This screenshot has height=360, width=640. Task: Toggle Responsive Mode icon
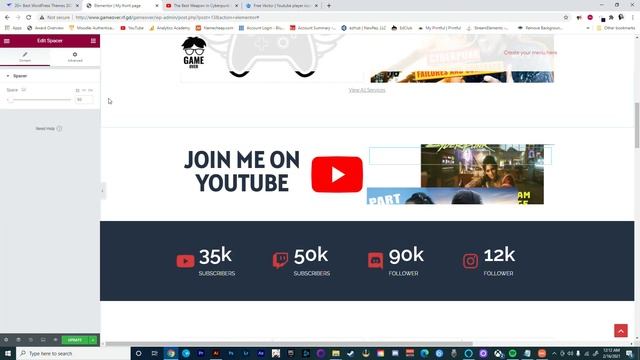pos(43,340)
